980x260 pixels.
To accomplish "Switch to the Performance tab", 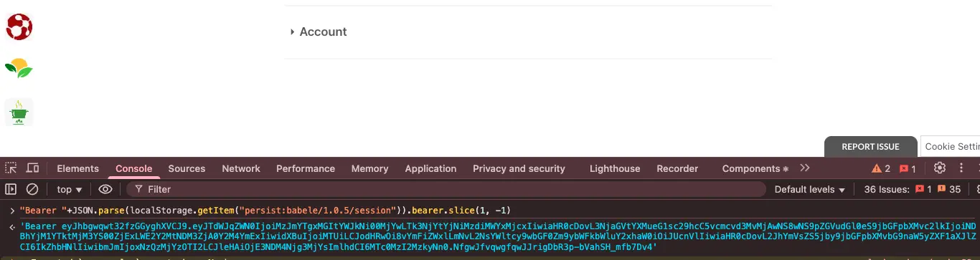I will [306, 168].
